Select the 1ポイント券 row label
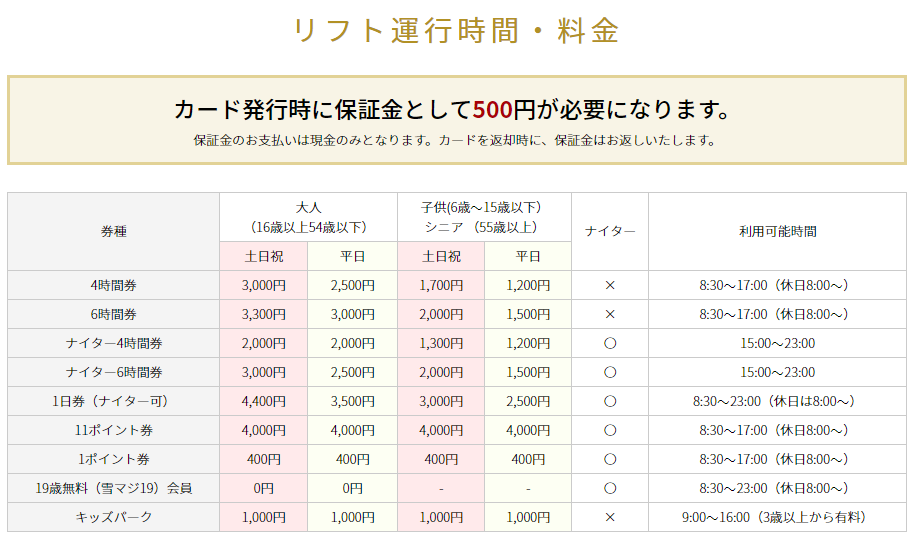 coord(114,460)
